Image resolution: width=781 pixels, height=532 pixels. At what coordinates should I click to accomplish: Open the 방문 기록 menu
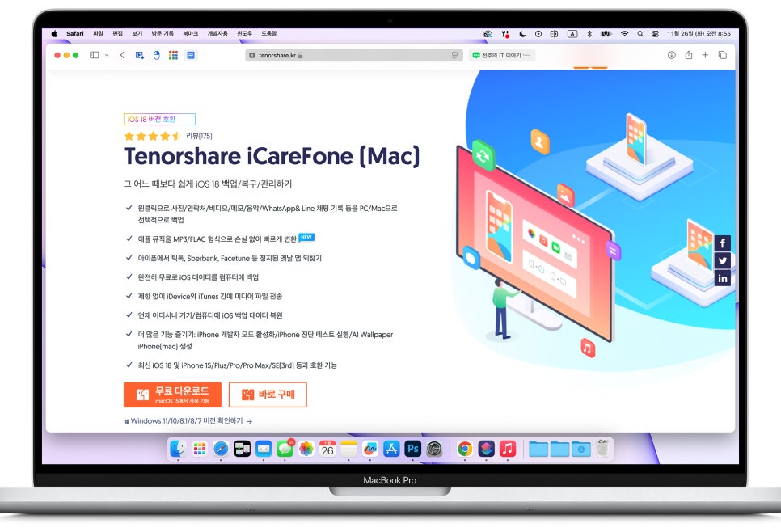pos(163,33)
